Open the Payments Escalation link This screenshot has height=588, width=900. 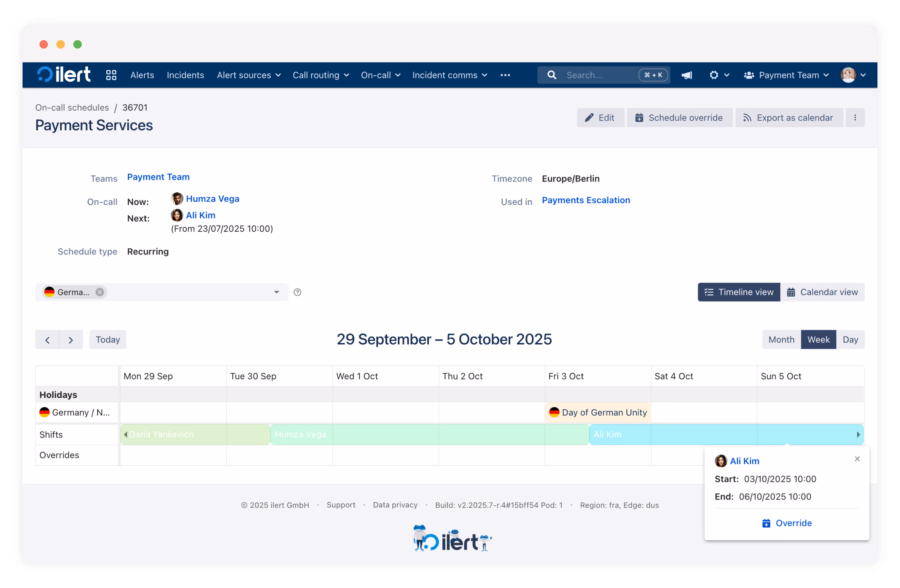tap(586, 200)
